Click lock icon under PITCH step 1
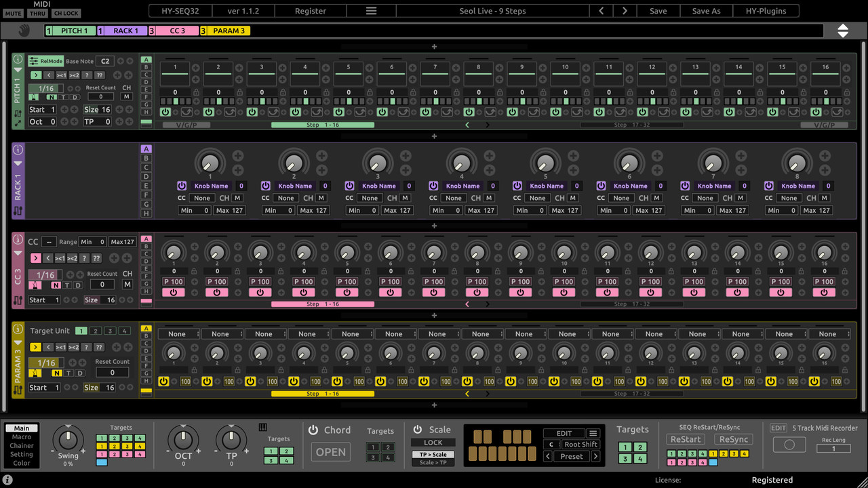868x488 pixels. 197,93
